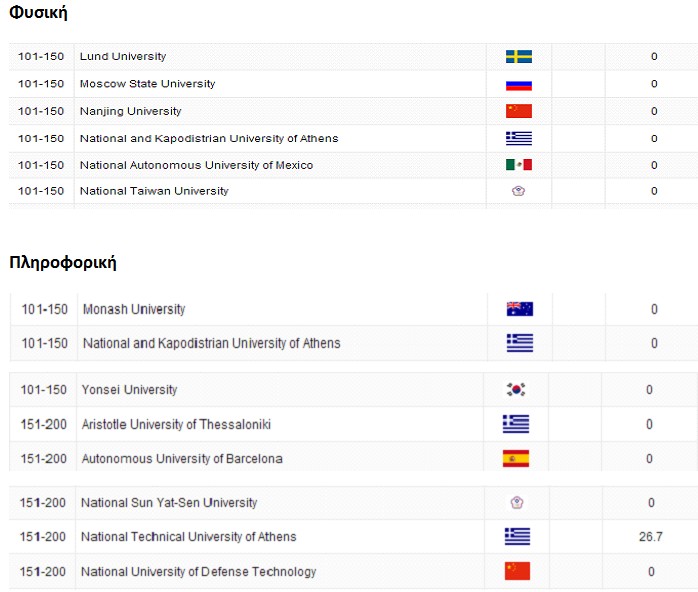Select the Lund University name
Viewport: 698px width, 592px height.
coord(123,57)
